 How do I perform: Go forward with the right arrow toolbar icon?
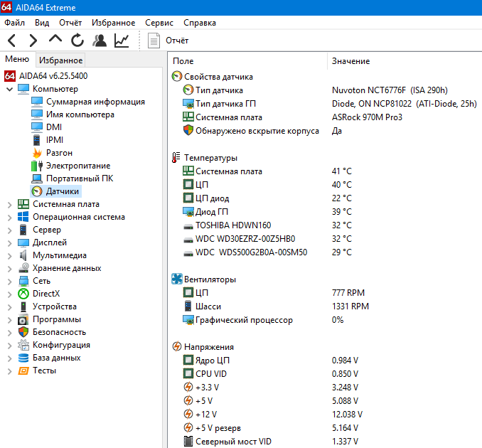pyautogui.click(x=33, y=41)
